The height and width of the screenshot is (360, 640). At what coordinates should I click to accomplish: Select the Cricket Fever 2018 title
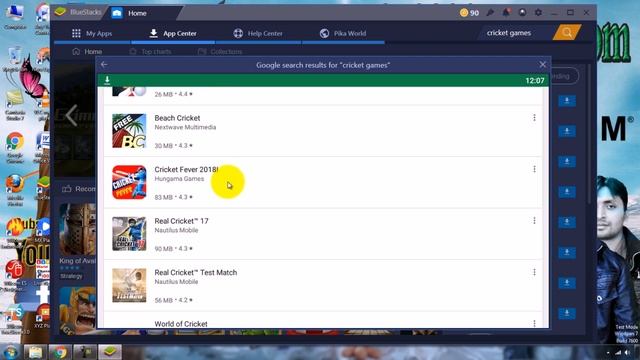186,169
